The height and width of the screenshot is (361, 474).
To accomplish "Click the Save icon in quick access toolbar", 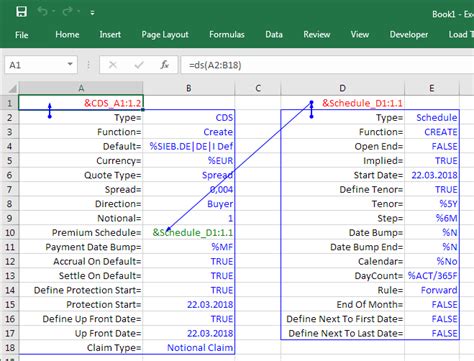I will [x=21, y=12].
